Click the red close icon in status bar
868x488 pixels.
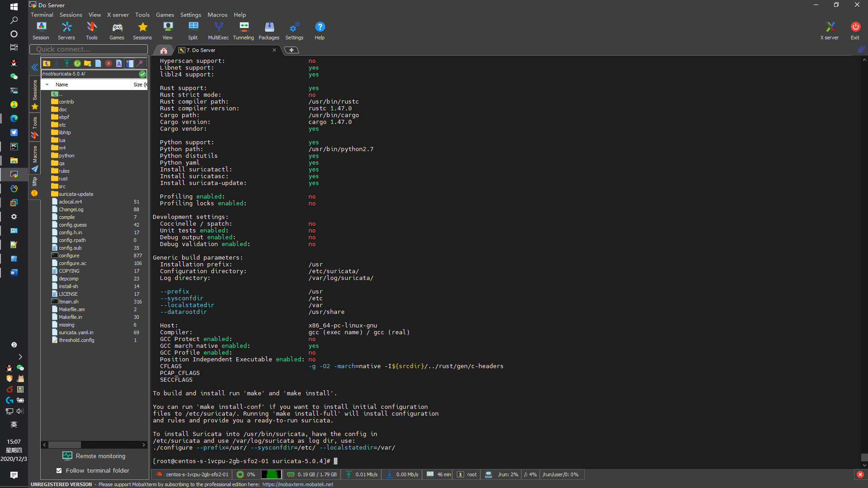860,474
